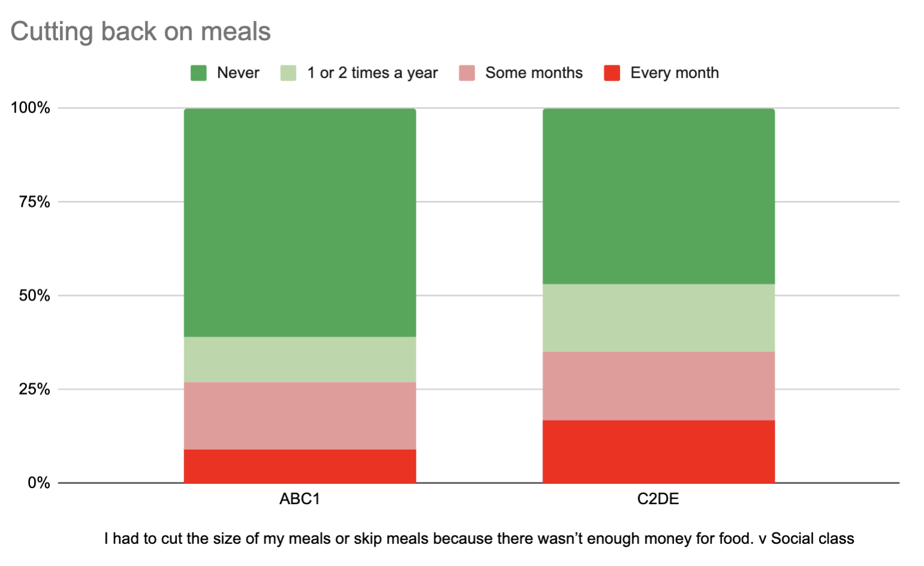The width and height of the screenshot is (924, 566).
Task: Click the light green legend swatch
Action: point(288,73)
